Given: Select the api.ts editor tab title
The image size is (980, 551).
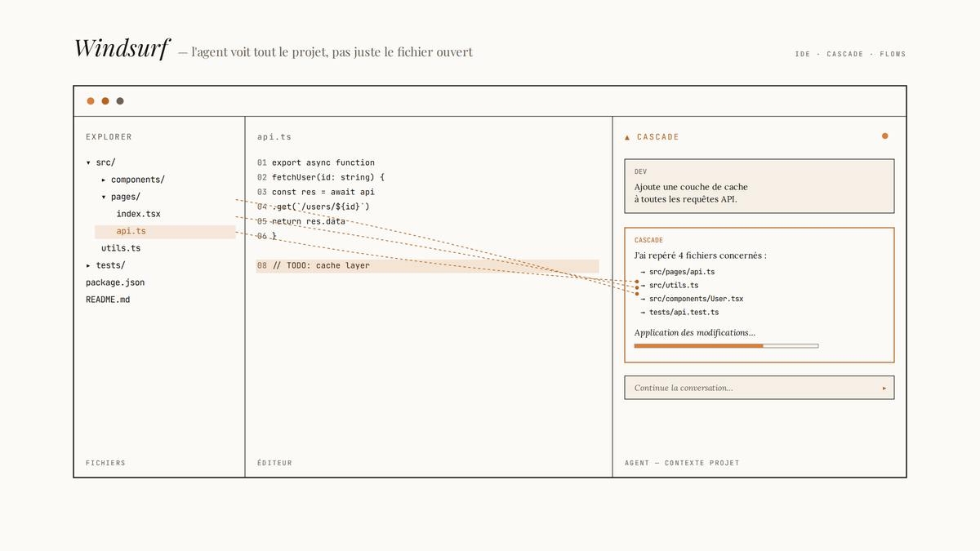Looking at the screenshot, I should (x=274, y=137).
